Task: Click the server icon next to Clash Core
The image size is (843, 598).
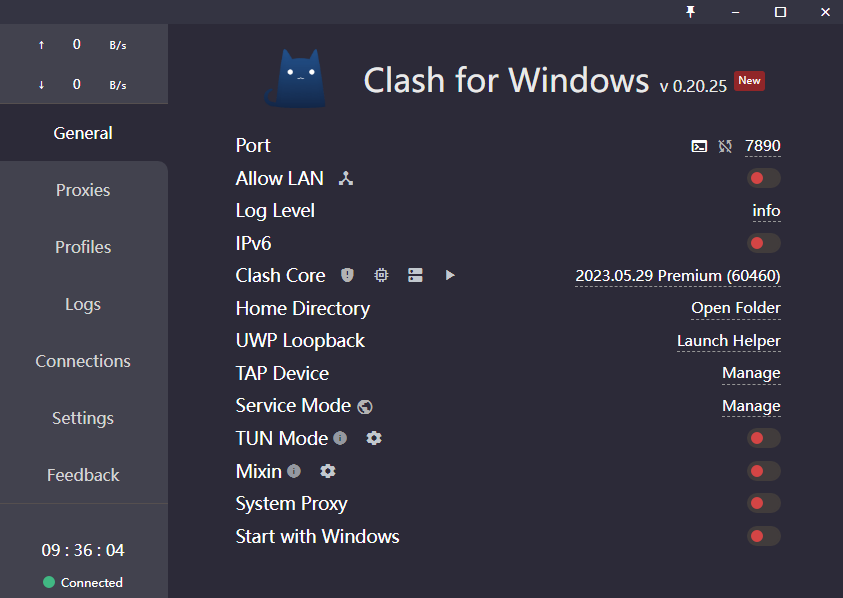Action: [x=415, y=275]
